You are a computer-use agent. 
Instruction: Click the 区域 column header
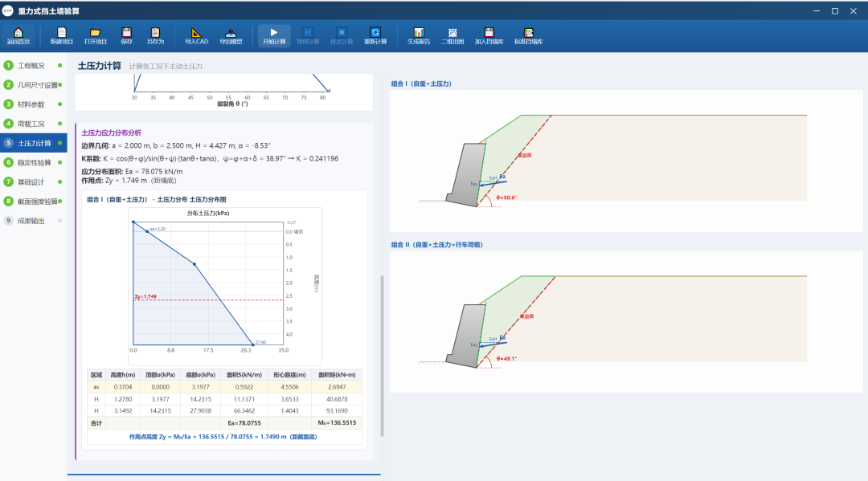96,375
